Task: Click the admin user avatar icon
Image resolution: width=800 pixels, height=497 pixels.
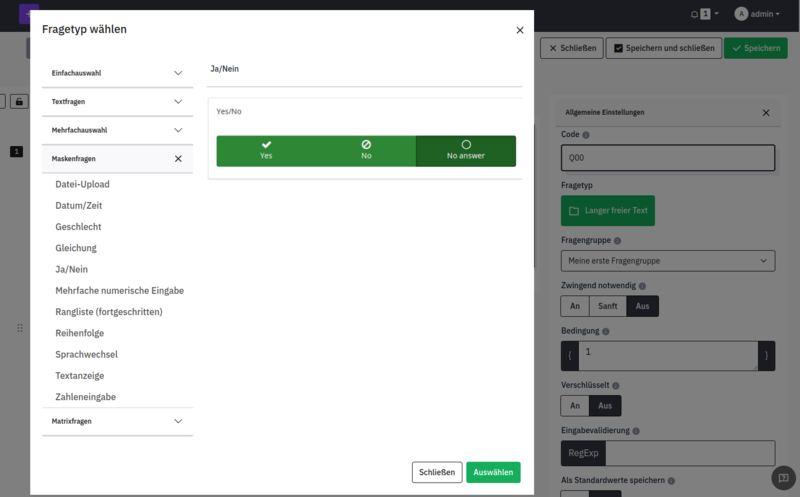Action: [741, 14]
